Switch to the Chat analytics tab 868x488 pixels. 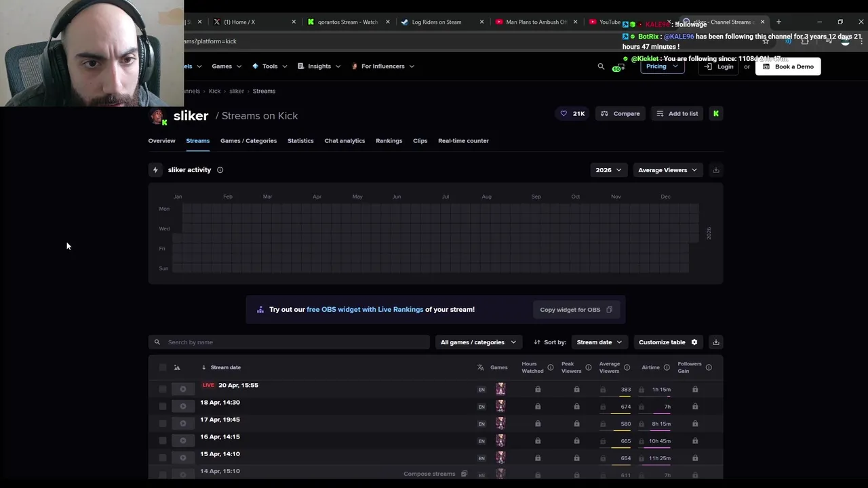click(x=344, y=141)
